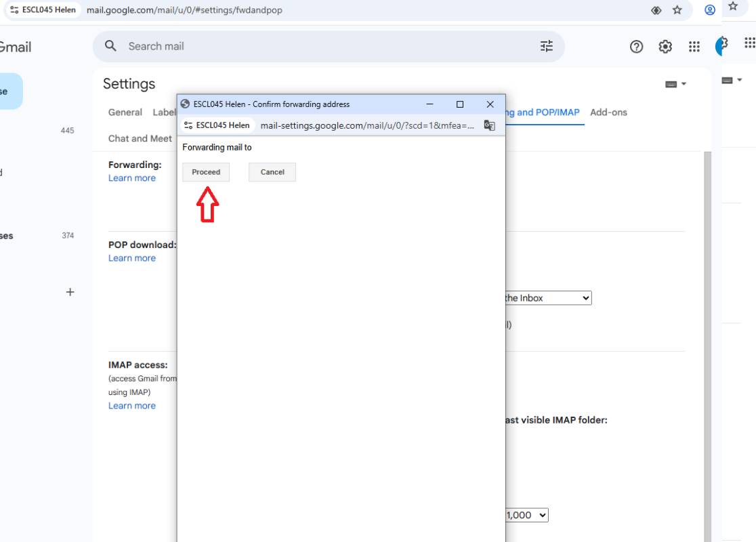Screen dimensions: 756x542
Task: Open the Gmail Support help icon
Action: click(x=636, y=46)
